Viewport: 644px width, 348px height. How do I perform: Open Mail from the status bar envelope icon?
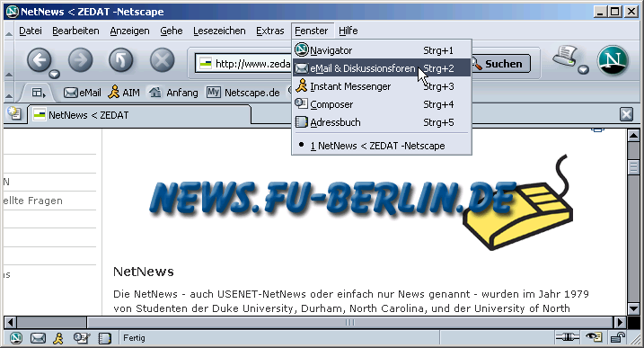coord(38,338)
